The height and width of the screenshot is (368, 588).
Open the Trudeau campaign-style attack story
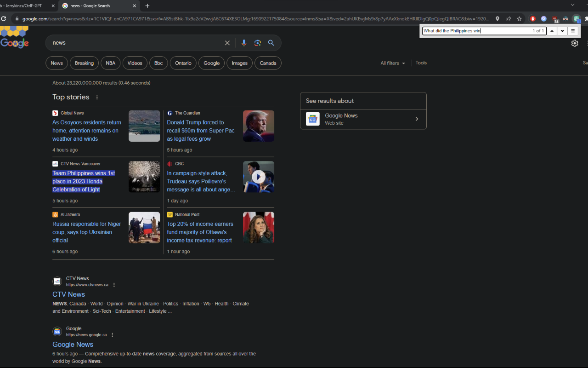[201, 181]
